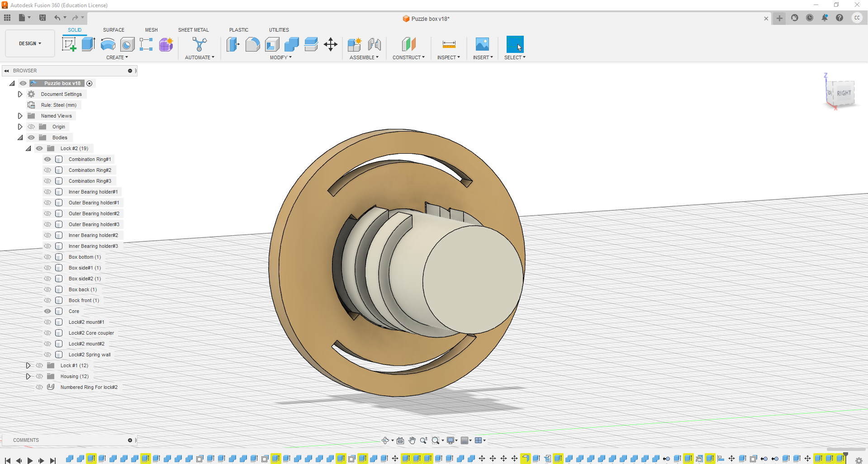Open the MODIFY dropdown menu
868x464 pixels.
pos(280,57)
